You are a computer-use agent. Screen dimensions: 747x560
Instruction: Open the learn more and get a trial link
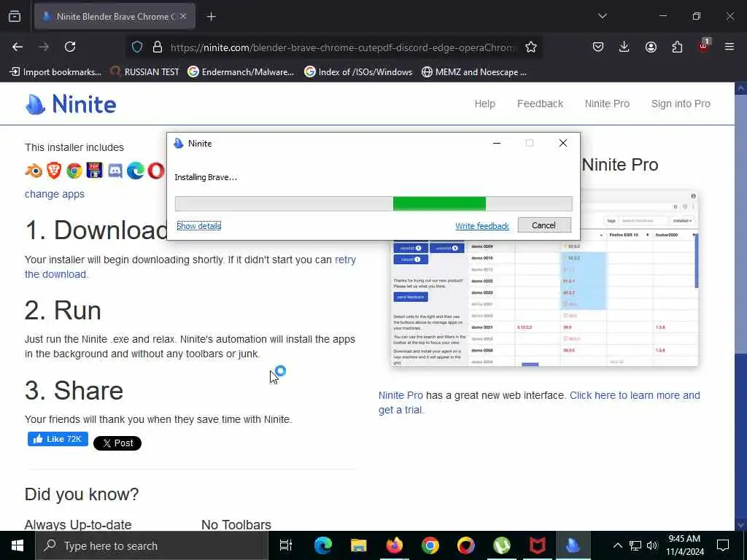point(539,402)
